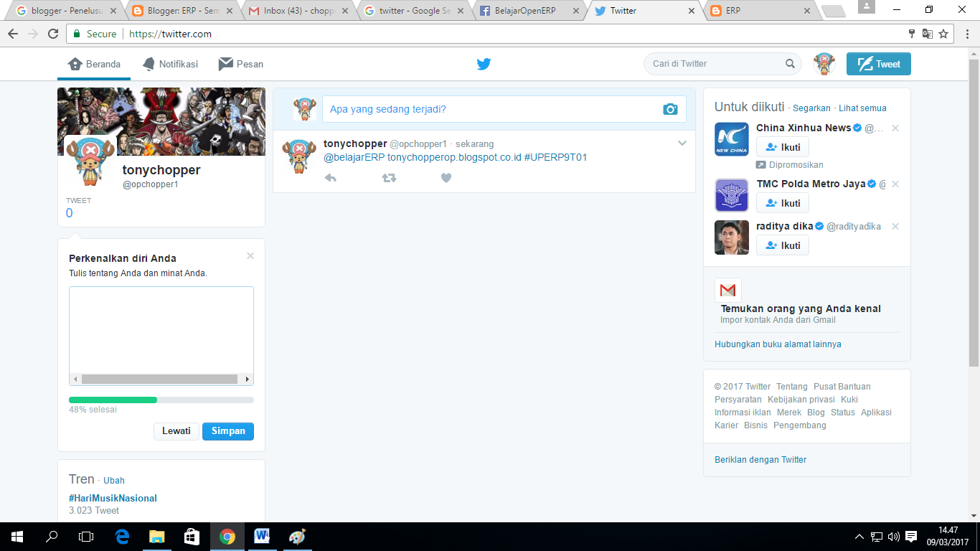Retweet the tonychopper tweet
The image size is (980, 551).
pos(389,178)
